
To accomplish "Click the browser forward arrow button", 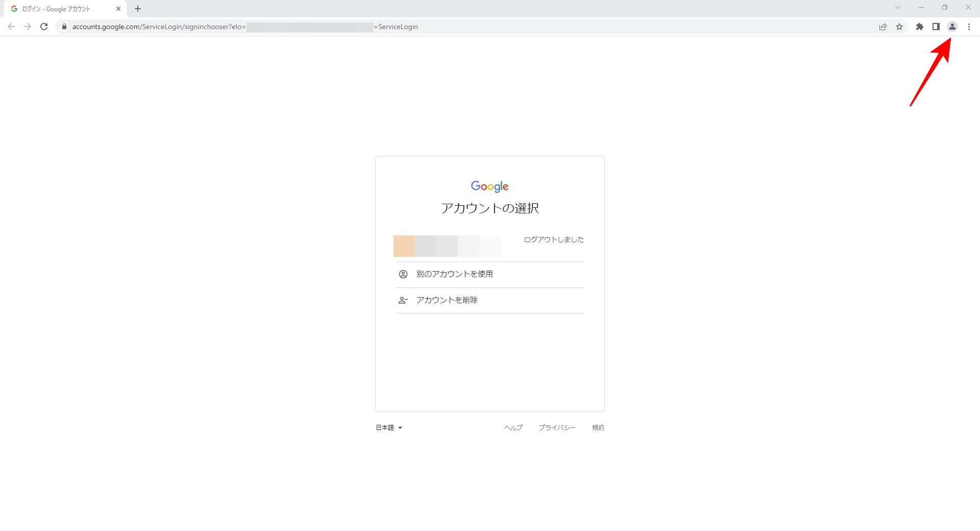I will (x=28, y=27).
